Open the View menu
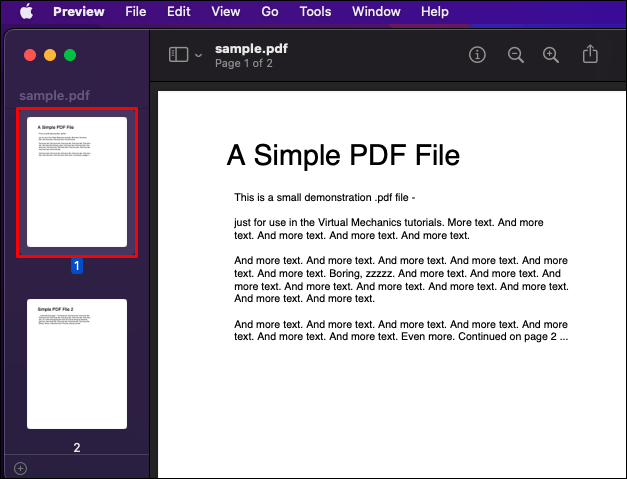The height and width of the screenshot is (479, 627). point(226,12)
